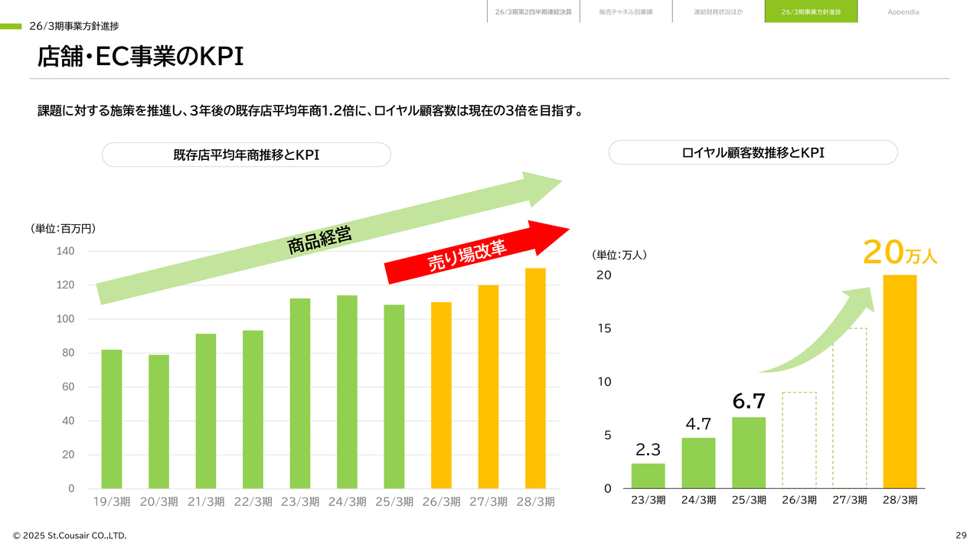Open the 26/3期第2四半期連結決算 tab
This screenshot has height=551, width=980.
coord(533,11)
